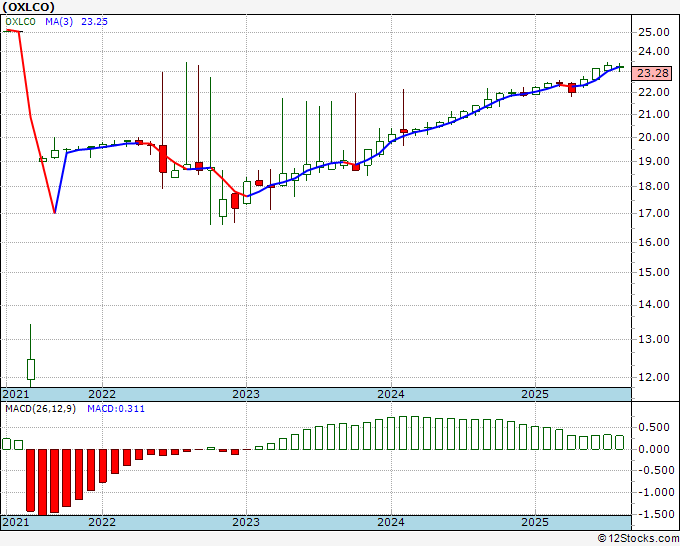
Task: Click the MACD:0.311 value label
Action: (116, 409)
